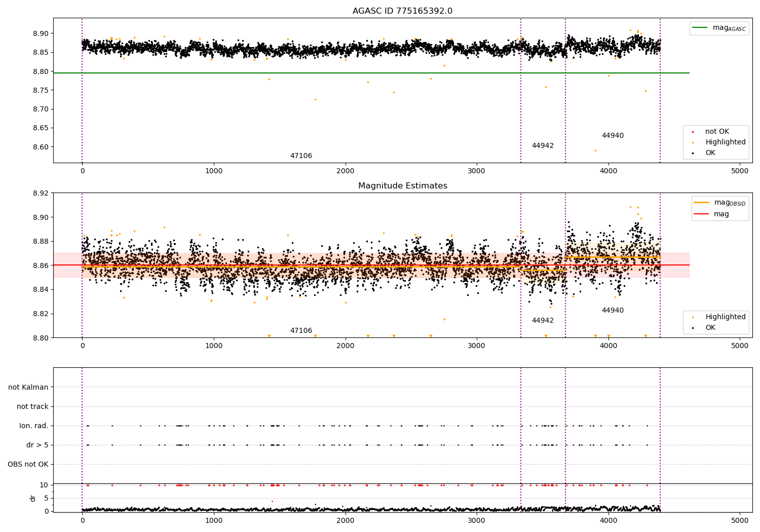
Task: Click the 'not Kalman' row label
Action: [28, 388]
